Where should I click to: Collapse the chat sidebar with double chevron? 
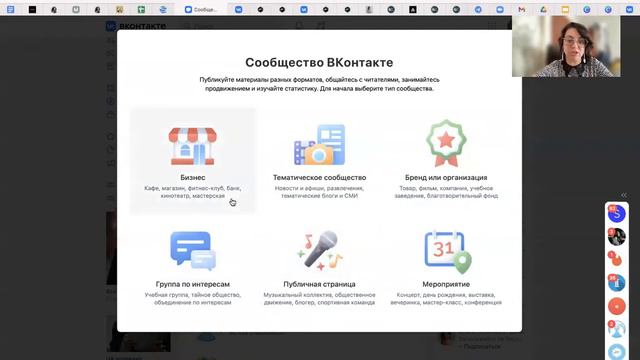(624, 195)
